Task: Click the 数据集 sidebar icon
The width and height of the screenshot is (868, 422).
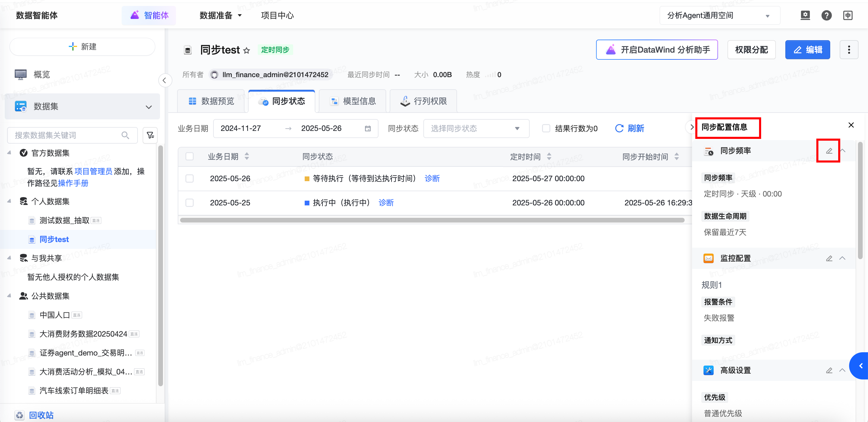Action: click(x=21, y=106)
